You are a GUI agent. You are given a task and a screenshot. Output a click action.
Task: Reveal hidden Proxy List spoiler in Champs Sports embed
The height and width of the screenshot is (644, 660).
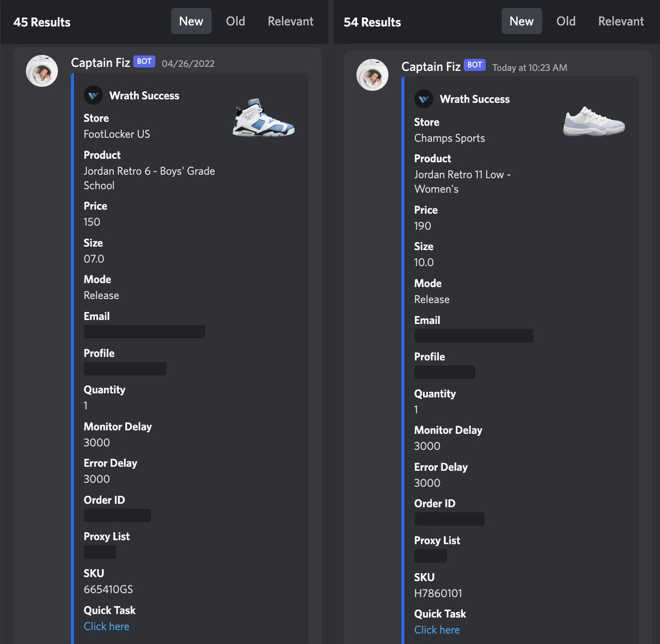[x=430, y=555]
